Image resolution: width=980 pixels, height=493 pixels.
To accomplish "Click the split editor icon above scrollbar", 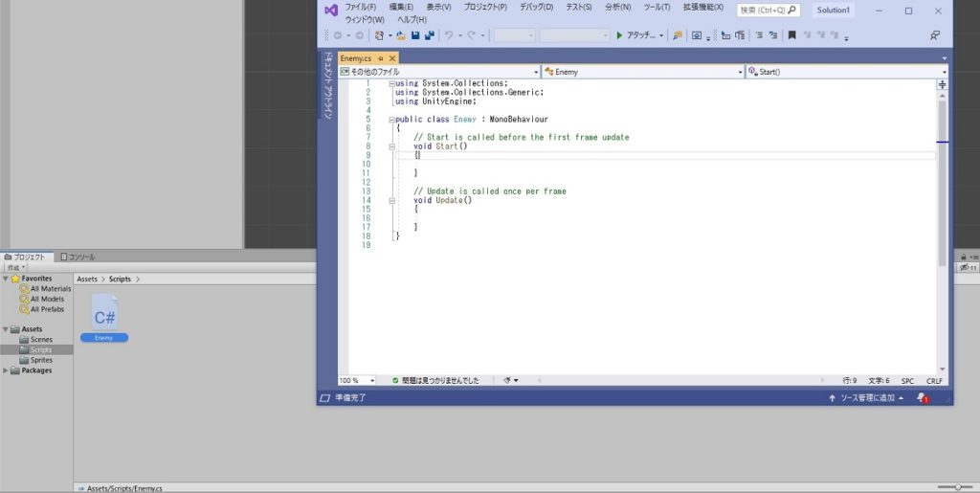I will click(x=942, y=84).
